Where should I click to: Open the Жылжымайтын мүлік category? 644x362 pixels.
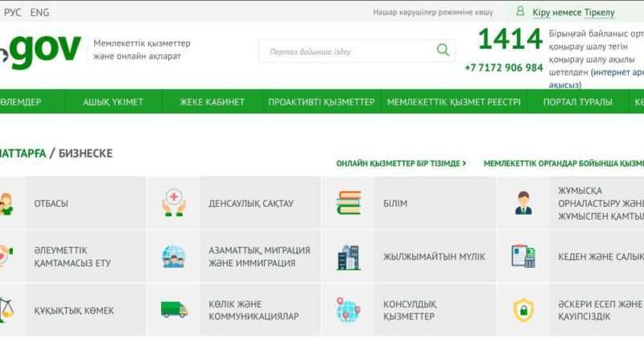point(409,257)
